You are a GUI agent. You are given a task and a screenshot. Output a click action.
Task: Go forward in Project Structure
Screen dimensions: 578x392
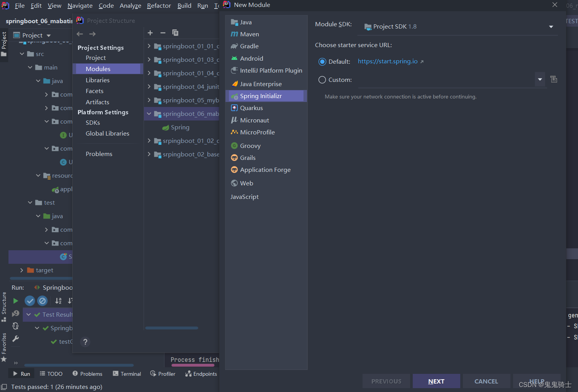coord(93,34)
